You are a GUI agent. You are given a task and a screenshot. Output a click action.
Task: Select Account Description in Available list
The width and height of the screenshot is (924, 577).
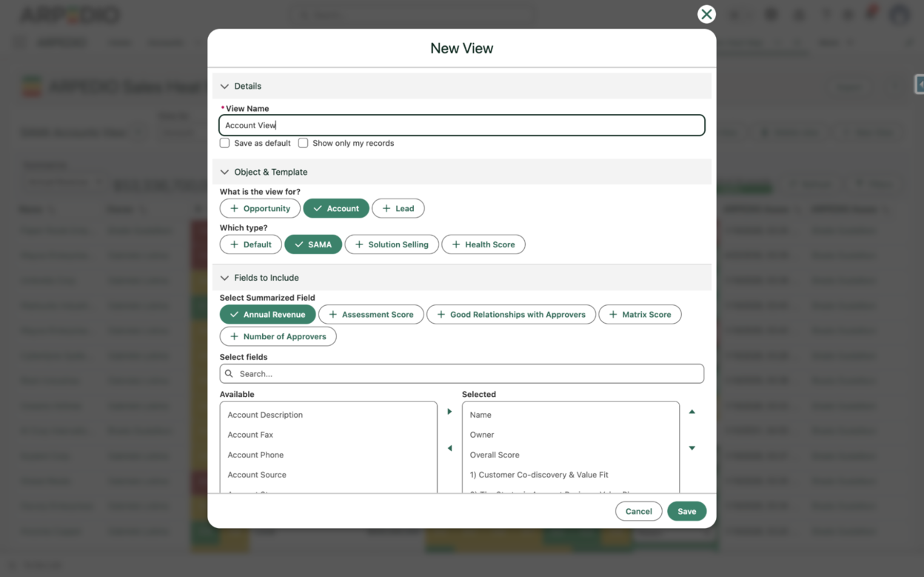329,415
